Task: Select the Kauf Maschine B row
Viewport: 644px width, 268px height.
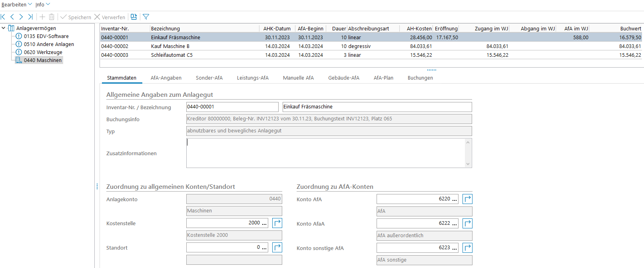Action: pos(170,46)
